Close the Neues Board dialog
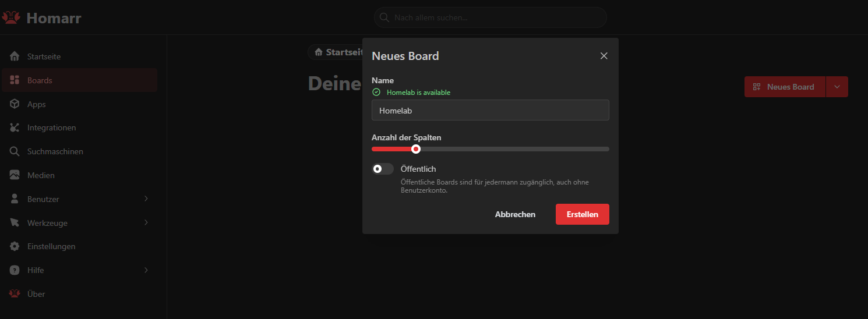The image size is (868, 319). (604, 56)
